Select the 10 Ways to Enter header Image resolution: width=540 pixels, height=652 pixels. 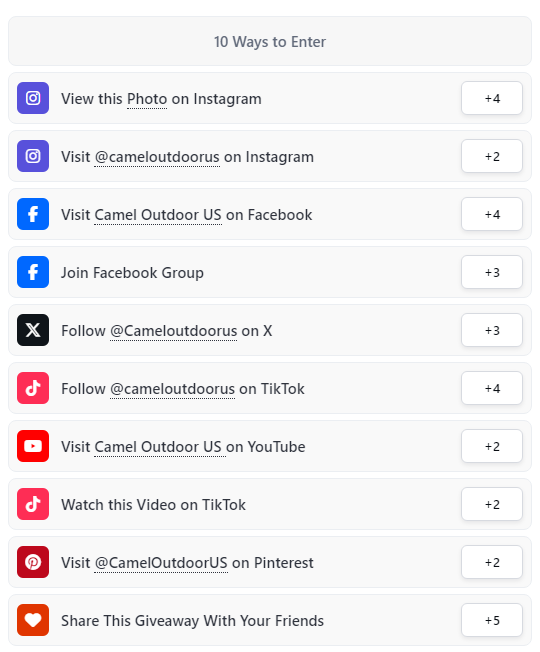[270, 41]
